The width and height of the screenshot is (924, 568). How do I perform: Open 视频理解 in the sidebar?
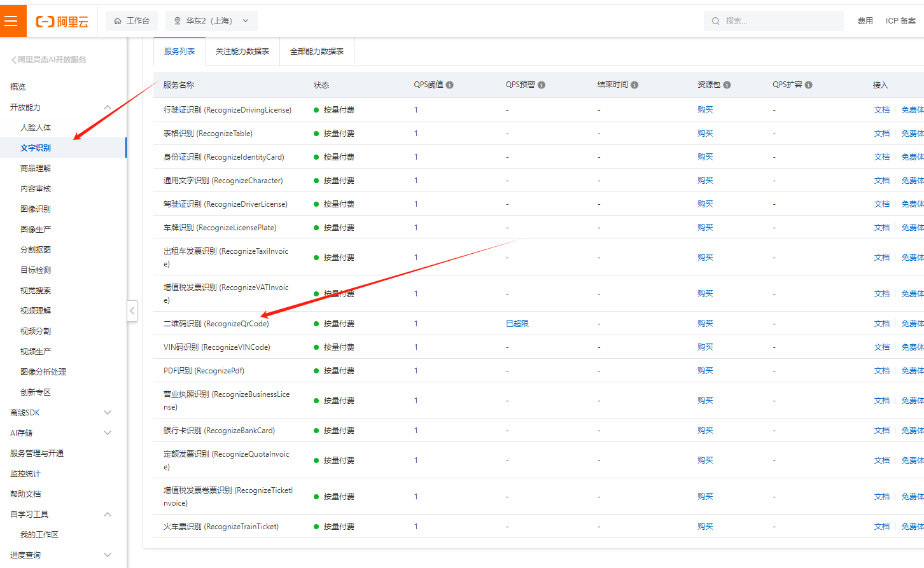[x=36, y=311]
